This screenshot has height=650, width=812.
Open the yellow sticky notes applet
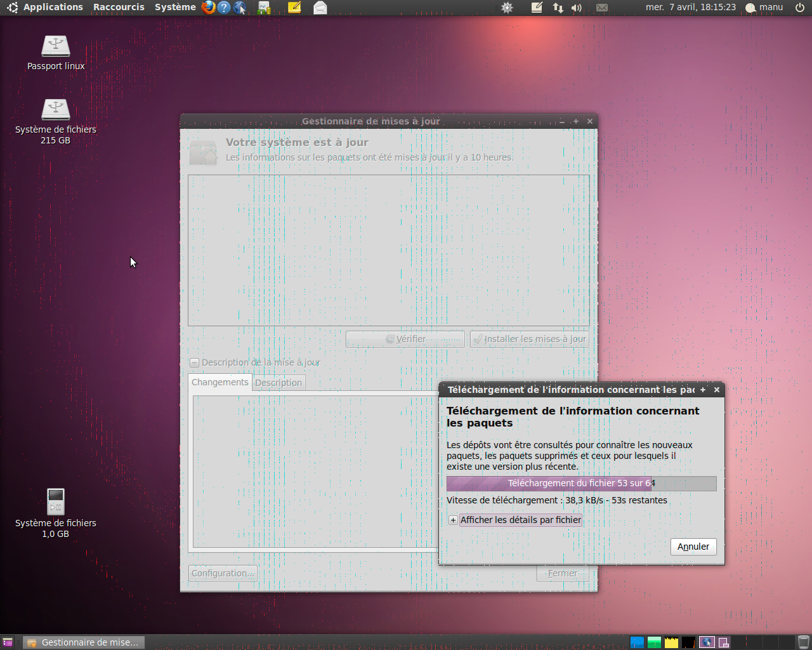click(294, 8)
